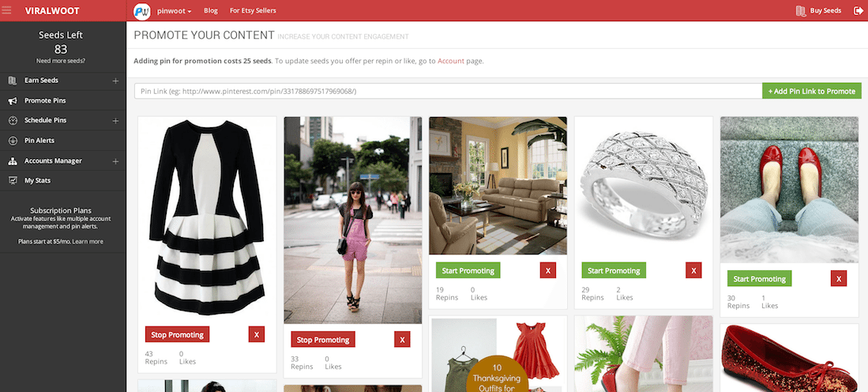Click the Promote Pins megaphone icon
This screenshot has height=392, width=868.
tap(13, 101)
